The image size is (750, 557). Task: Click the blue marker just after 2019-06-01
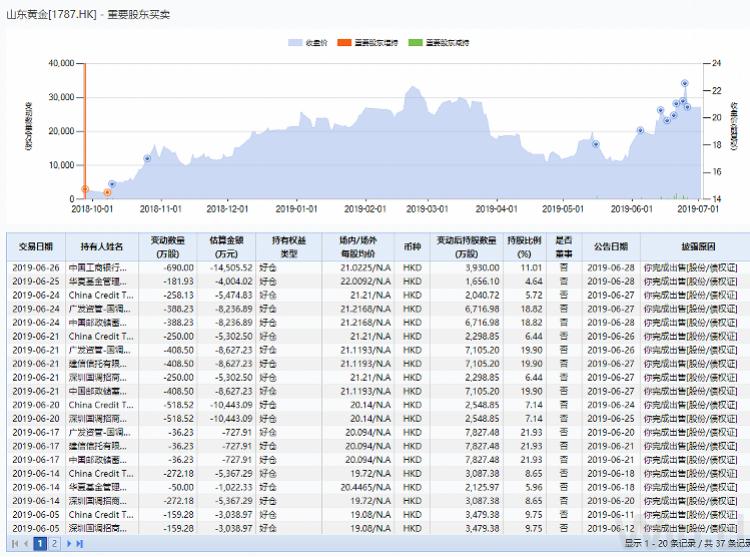640,131
